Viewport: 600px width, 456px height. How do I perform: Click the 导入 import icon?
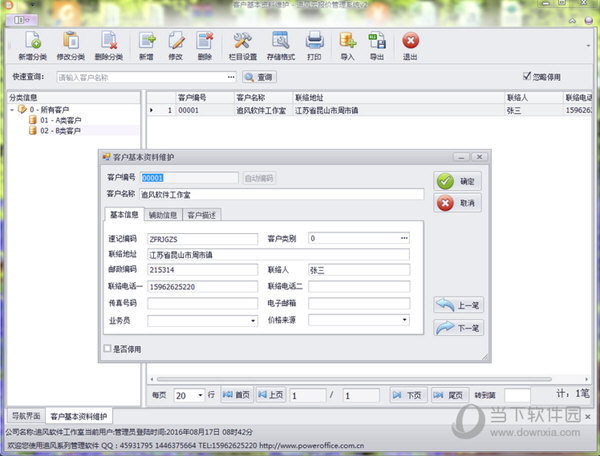pos(347,46)
